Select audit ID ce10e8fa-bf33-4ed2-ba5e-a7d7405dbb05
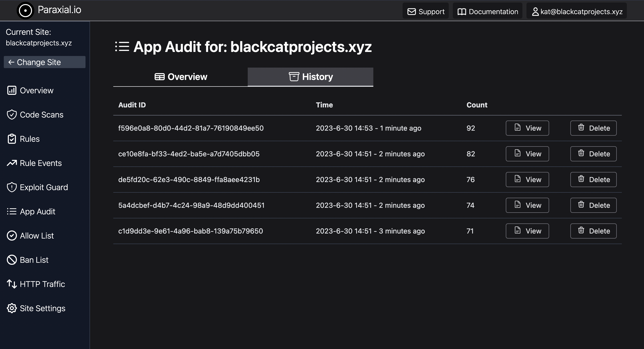The height and width of the screenshot is (349, 644). (189, 154)
